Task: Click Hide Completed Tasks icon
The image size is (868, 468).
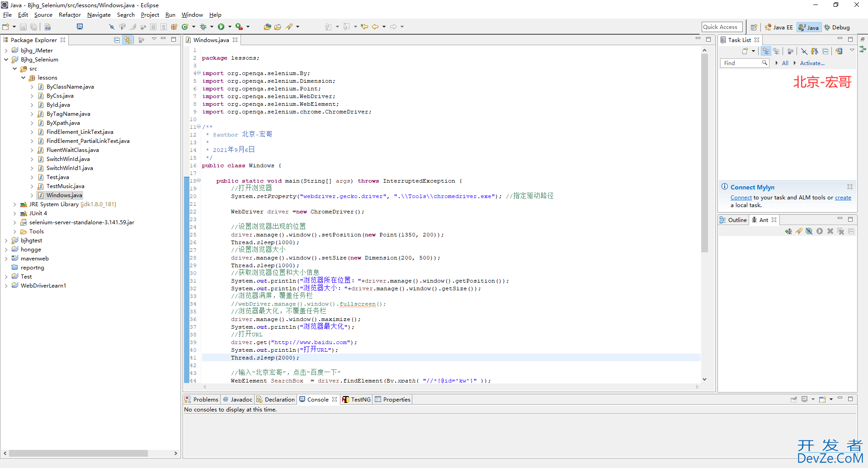Action: 804,51
